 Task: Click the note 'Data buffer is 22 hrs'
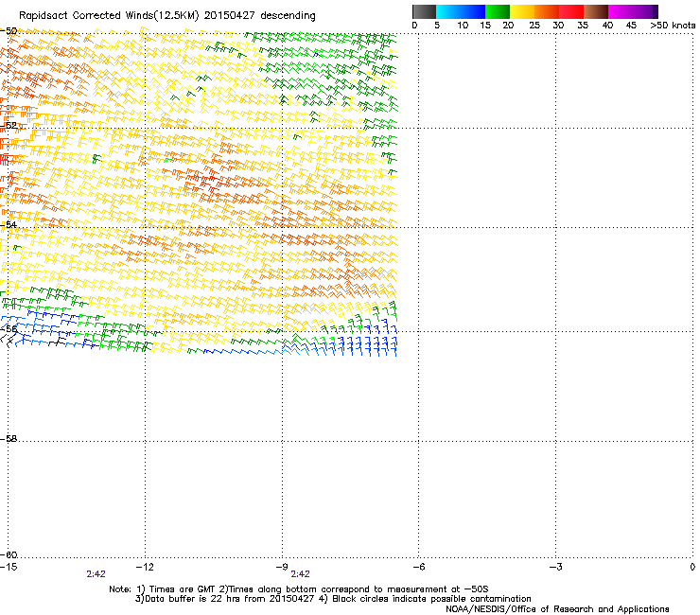[190, 599]
